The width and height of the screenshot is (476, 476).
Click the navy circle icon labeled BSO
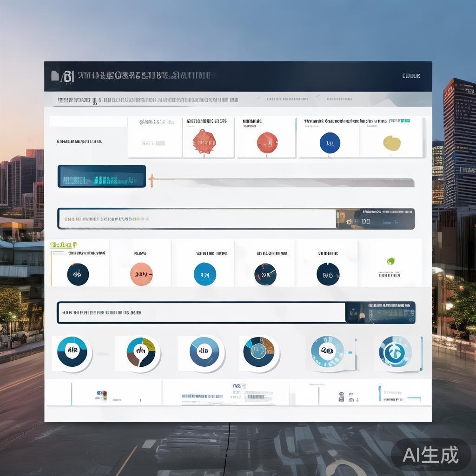pyautogui.click(x=328, y=274)
